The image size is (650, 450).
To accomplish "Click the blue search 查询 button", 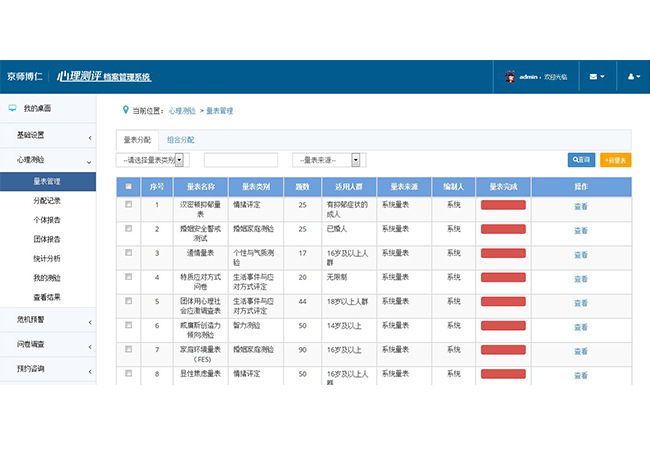I will (581, 160).
